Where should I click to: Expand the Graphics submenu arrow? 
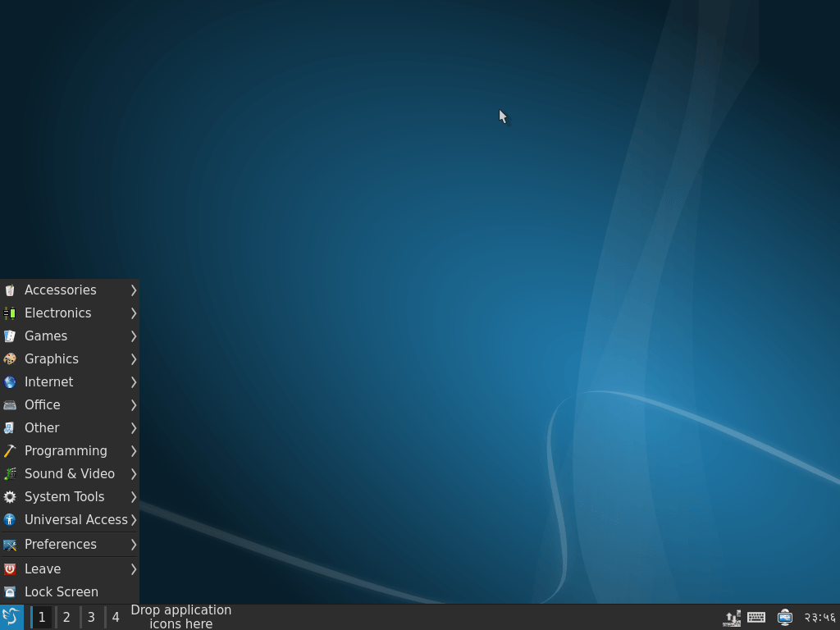click(134, 359)
